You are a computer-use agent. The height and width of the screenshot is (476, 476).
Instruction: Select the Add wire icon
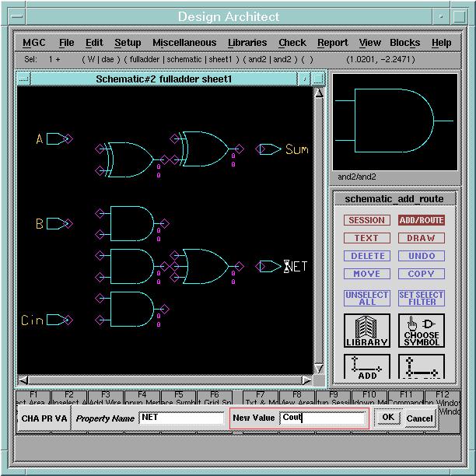click(x=366, y=367)
